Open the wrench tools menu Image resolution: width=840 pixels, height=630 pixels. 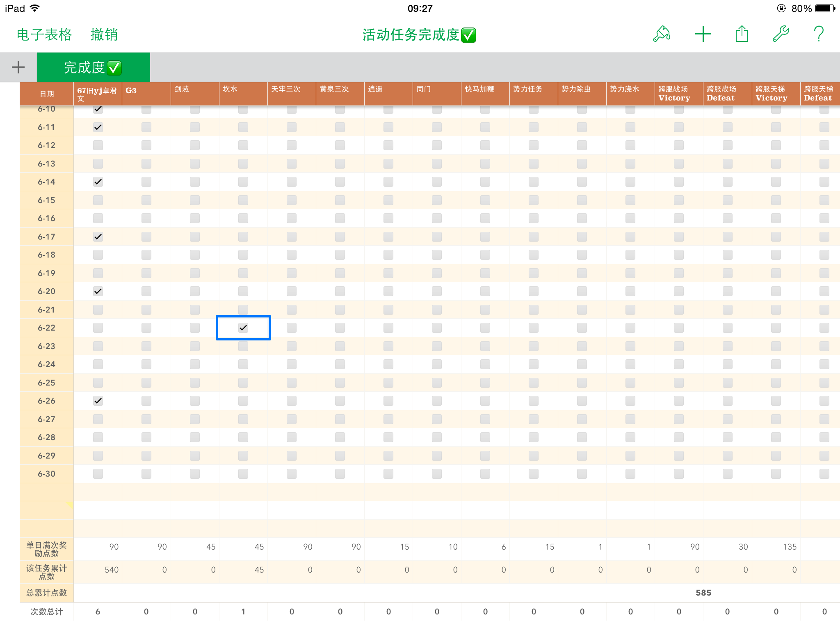coord(781,34)
